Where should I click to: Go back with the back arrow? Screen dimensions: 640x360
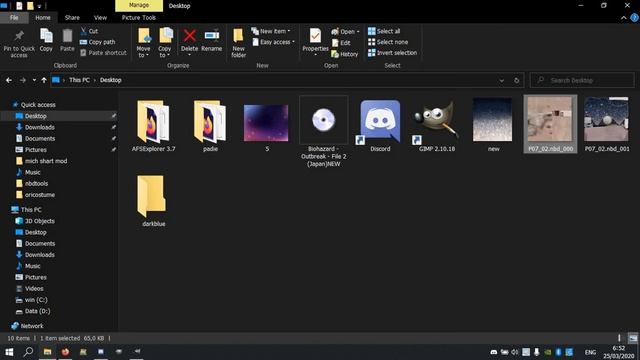coord(9,80)
